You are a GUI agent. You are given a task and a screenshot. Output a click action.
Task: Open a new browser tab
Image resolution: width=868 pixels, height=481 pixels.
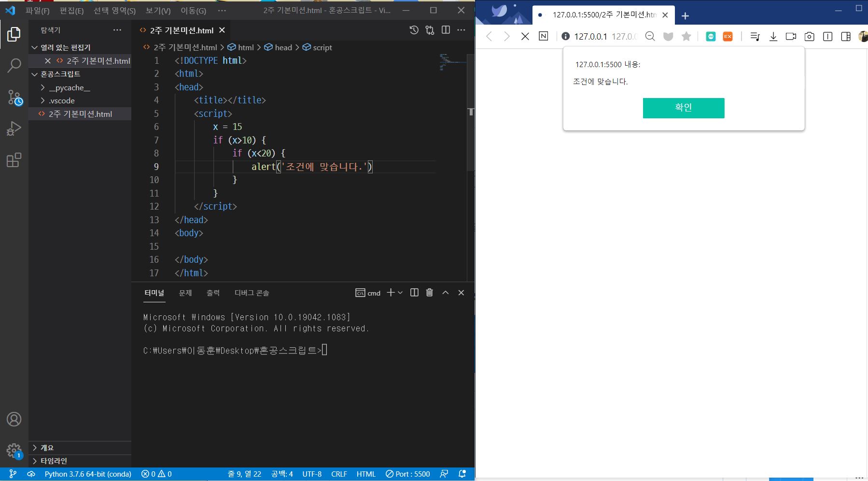click(685, 16)
